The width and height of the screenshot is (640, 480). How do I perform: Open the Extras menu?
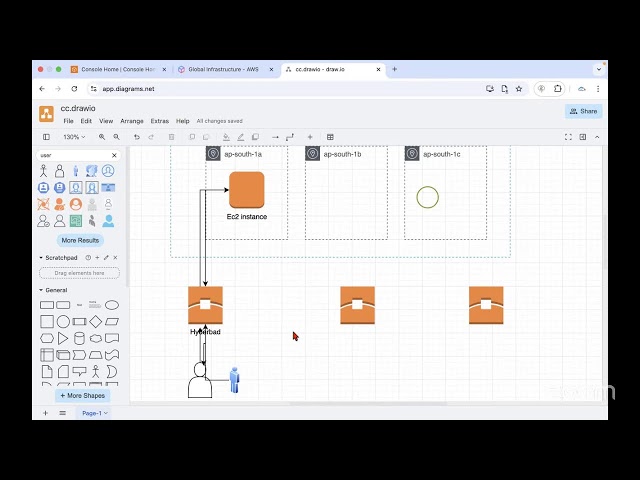tap(160, 121)
